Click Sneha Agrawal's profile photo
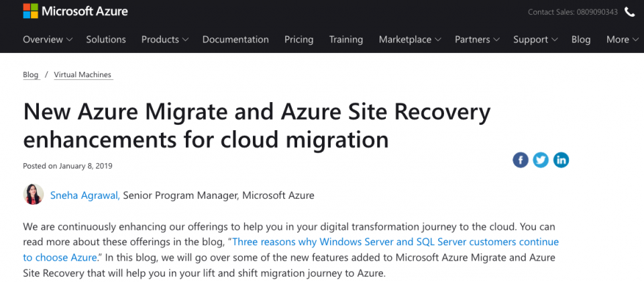The height and width of the screenshot is (282, 644). (x=34, y=195)
